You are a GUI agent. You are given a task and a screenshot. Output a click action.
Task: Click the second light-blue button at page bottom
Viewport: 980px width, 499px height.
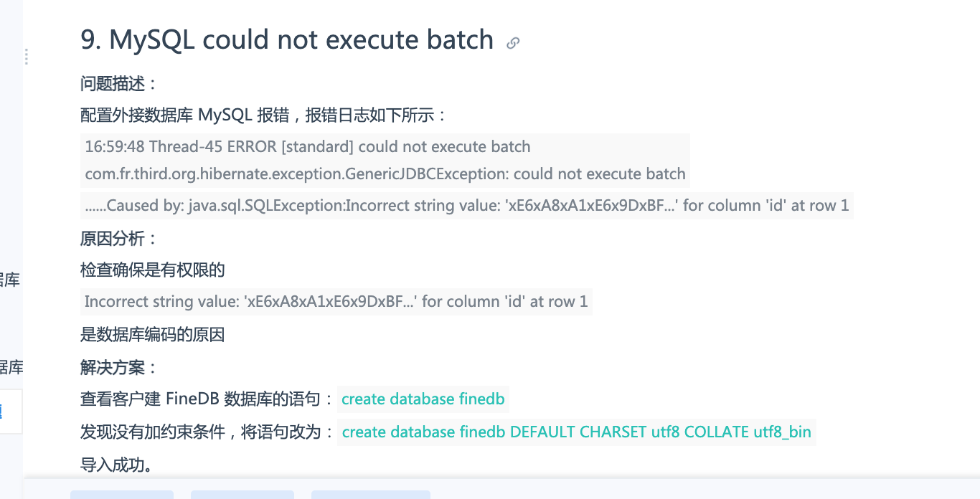[242, 495]
